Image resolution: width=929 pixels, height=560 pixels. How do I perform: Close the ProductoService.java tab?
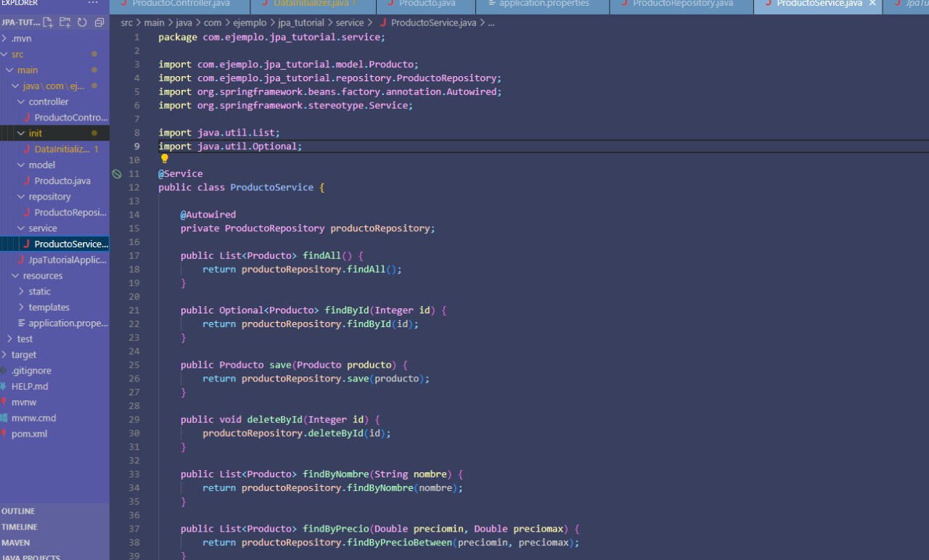[x=872, y=4]
